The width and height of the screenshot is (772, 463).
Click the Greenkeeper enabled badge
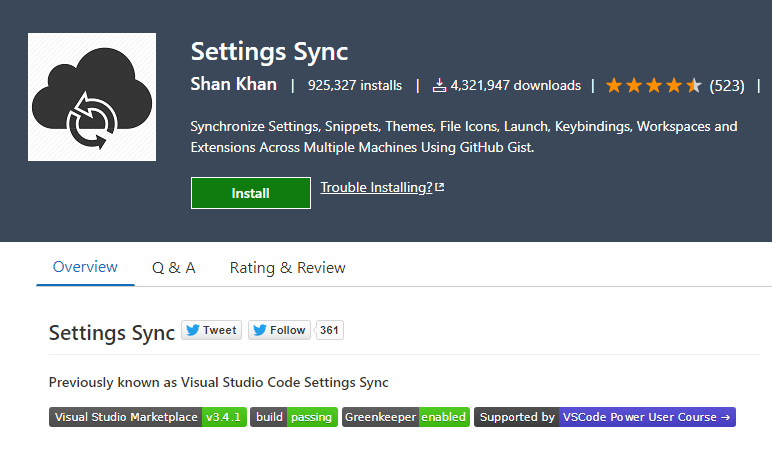tap(406, 417)
